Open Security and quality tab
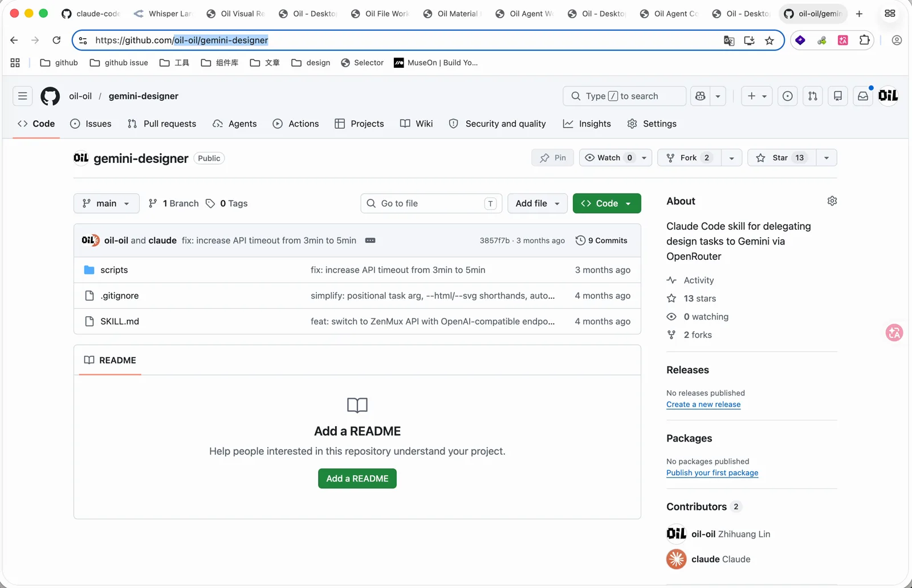Viewport: 912px width, 588px height. click(x=497, y=124)
